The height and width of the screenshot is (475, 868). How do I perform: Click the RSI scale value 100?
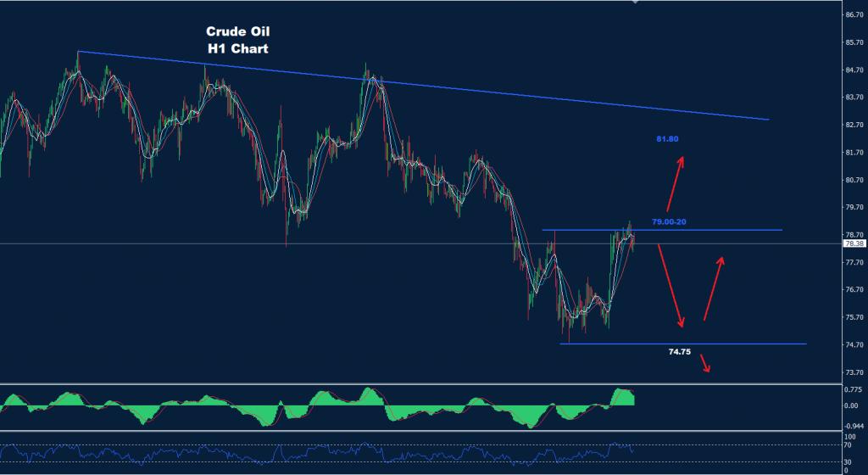pyautogui.click(x=849, y=438)
